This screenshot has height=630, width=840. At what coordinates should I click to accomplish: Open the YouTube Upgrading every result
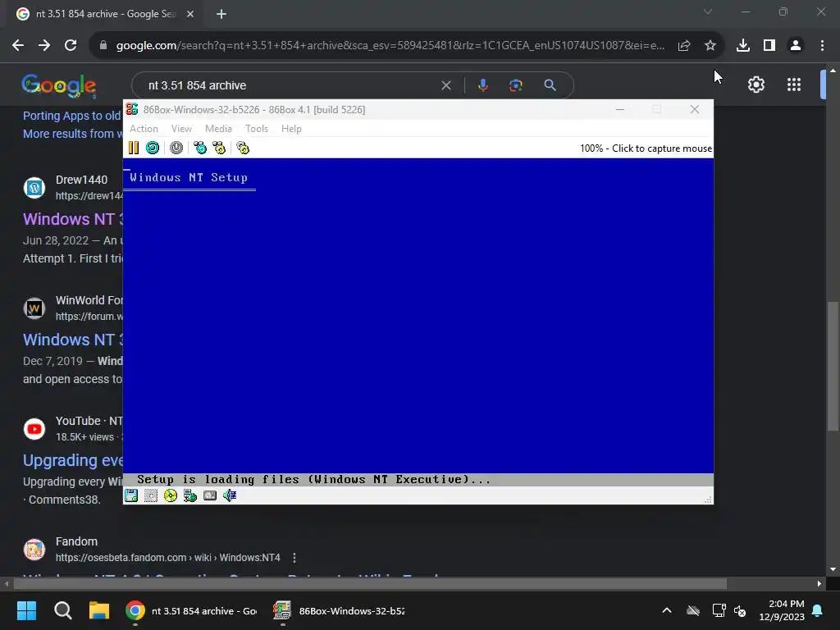pyautogui.click(x=73, y=461)
